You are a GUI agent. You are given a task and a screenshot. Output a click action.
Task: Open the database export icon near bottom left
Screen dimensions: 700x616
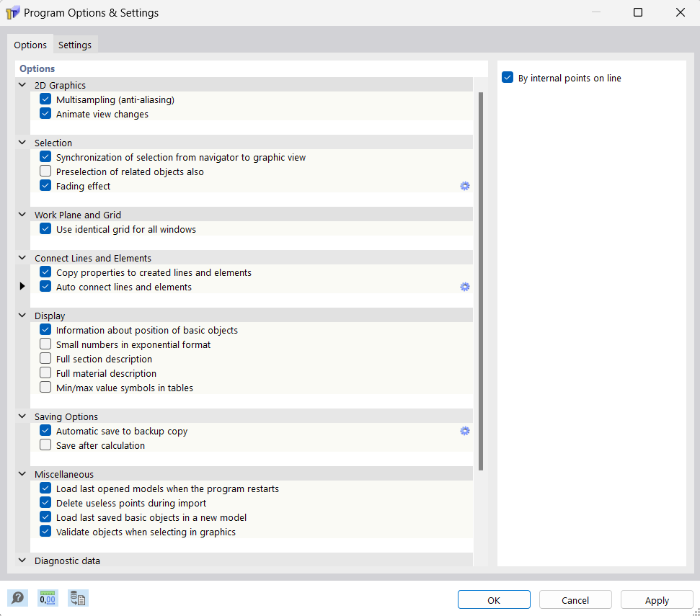tap(78, 598)
